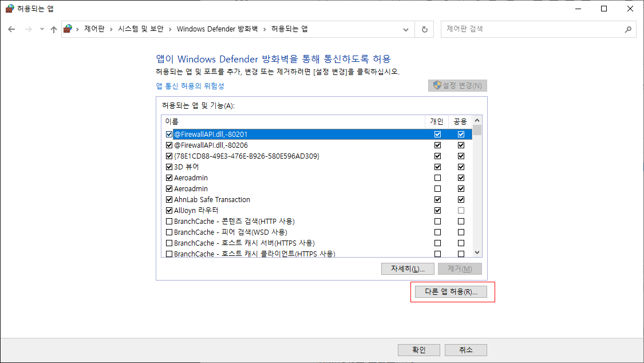This screenshot has width=644, height=363.
Task: Close the 허용되는 앱 window
Action: click(x=630, y=9)
